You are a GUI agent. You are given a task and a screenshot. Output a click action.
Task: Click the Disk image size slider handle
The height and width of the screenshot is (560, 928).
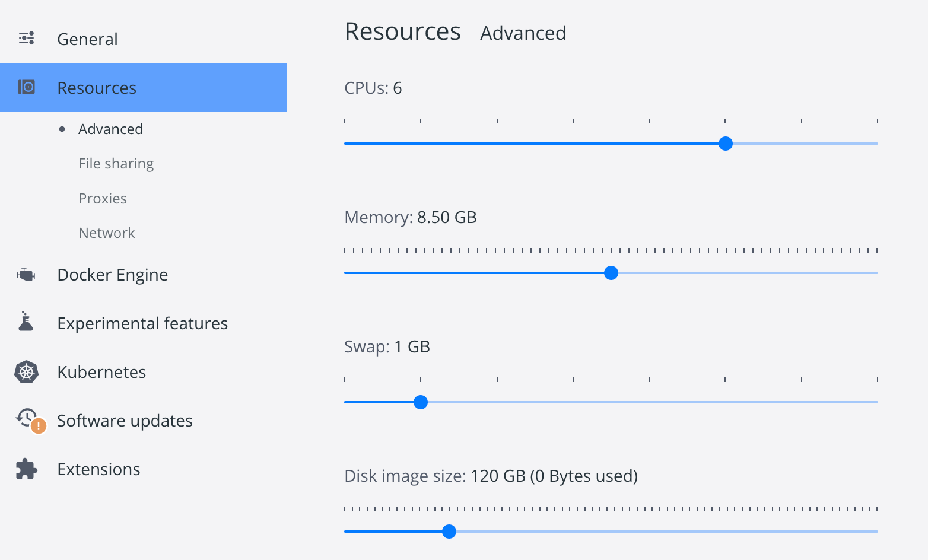click(449, 532)
